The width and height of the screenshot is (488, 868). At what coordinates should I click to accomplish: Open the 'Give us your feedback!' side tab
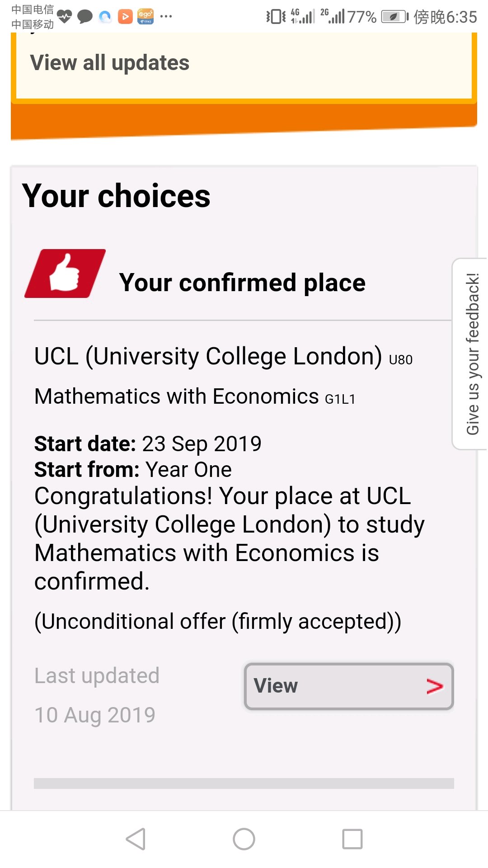coord(472,354)
